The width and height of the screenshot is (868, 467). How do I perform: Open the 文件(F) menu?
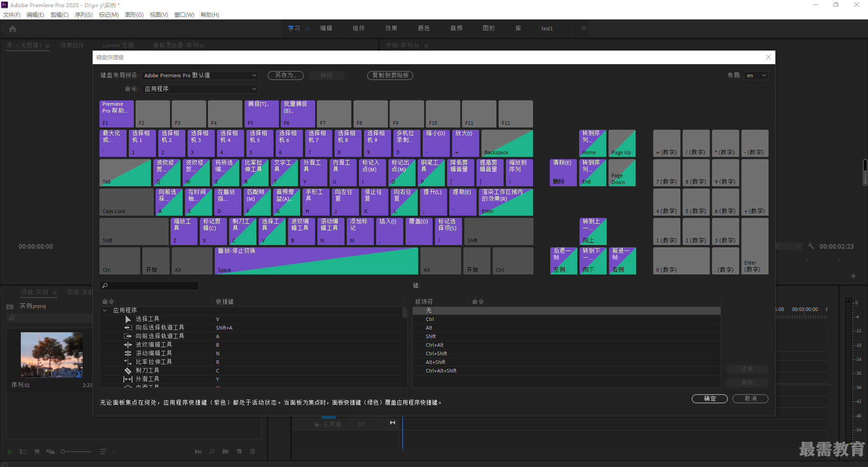coord(12,15)
